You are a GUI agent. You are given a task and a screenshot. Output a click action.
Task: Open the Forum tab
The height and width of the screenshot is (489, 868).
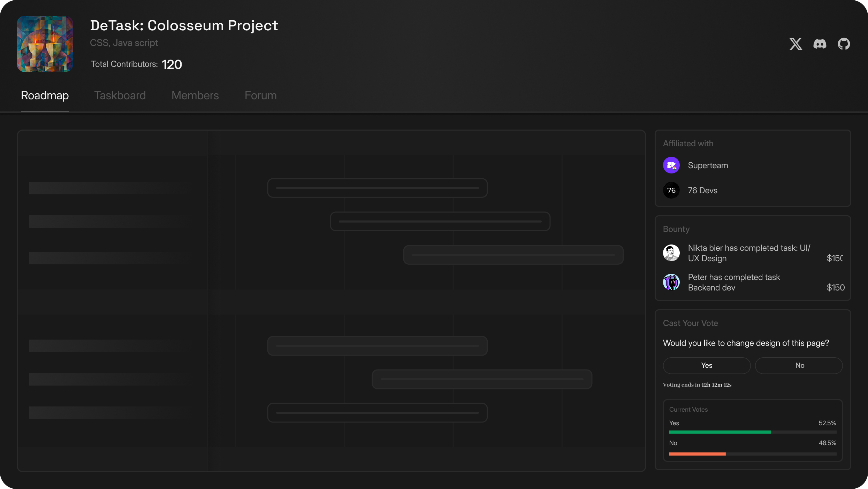260,95
